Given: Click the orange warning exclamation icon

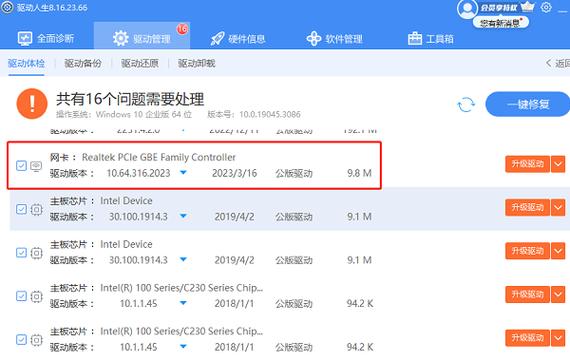Looking at the screenshot, I should (32, 104).
